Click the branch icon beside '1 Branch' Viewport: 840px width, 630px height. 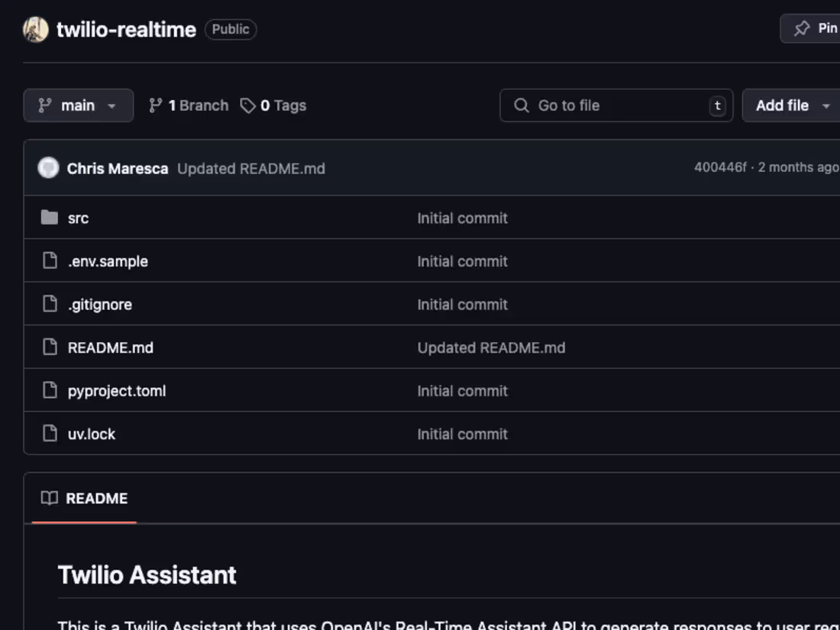pos(157,105)
